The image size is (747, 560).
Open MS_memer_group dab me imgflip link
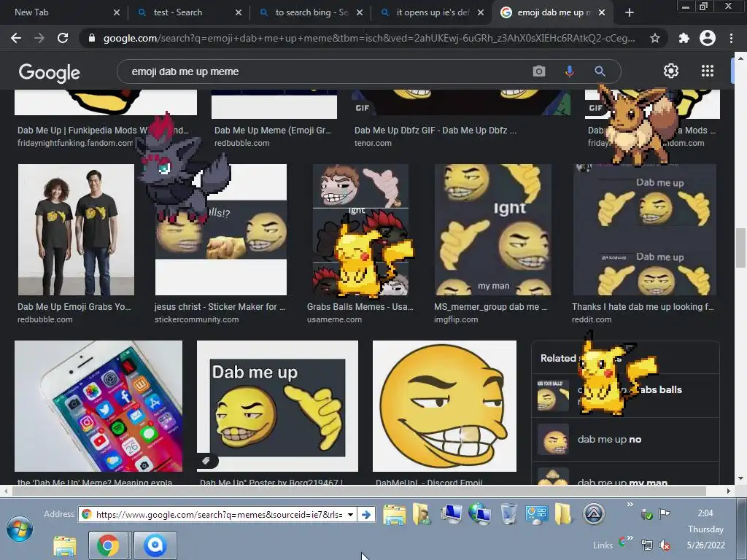tap(491, 307)
